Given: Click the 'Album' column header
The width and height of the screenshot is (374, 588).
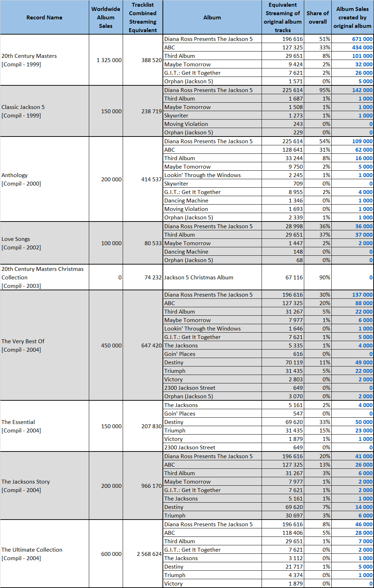Looking at the screenshot, I should (212, 17).
